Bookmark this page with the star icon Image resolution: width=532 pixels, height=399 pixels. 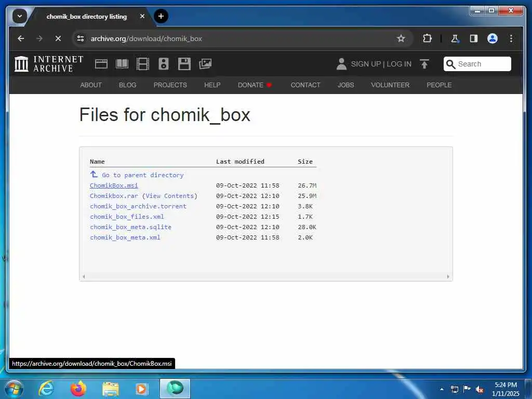click(401, 38)
